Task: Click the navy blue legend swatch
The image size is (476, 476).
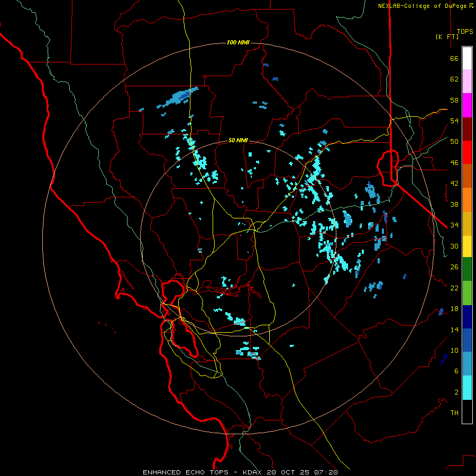Action: [x=467, y=317]
